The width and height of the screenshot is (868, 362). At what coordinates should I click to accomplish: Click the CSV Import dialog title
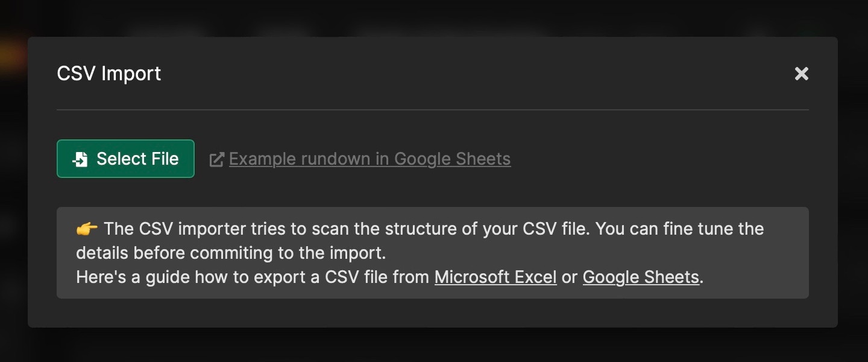pyautogui.click(x=109, y=73)
